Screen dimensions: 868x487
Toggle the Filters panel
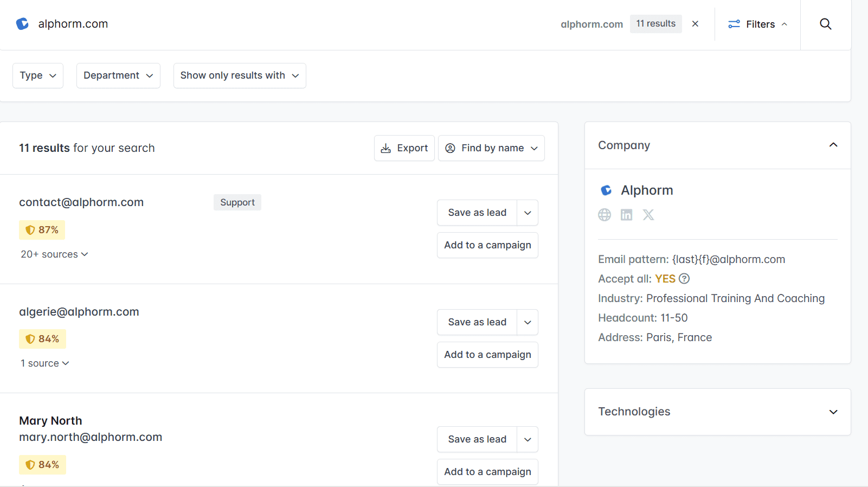[x=757, y=24]
